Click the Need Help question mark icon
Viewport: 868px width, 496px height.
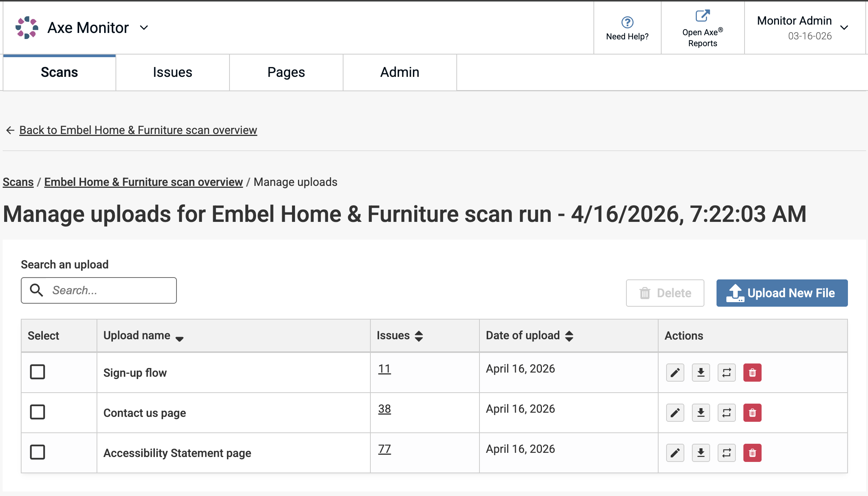coord(627,22)
